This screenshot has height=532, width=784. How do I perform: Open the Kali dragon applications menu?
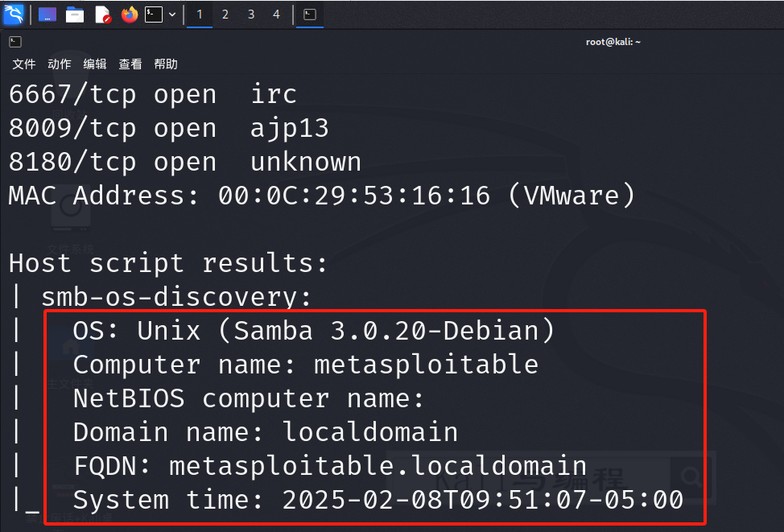(14, 14)
